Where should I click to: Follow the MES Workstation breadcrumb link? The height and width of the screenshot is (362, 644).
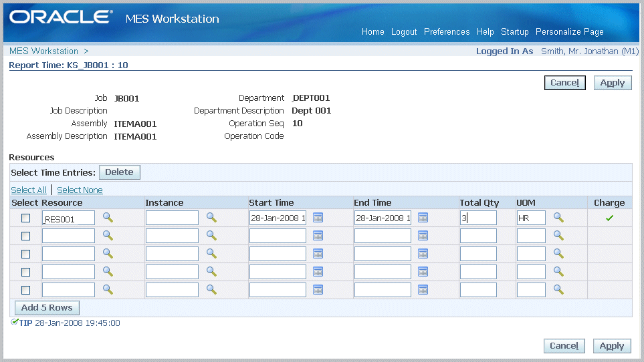click(43, 51)
